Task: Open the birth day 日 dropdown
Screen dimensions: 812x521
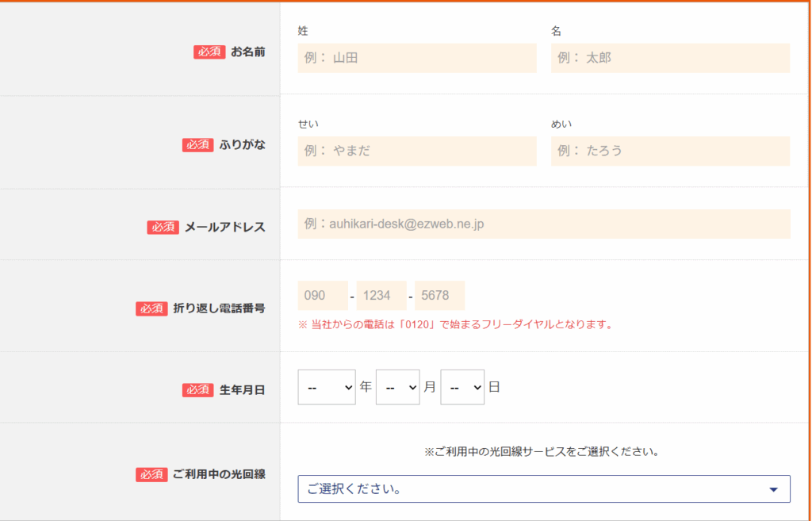Action: (x=462, y=387)
